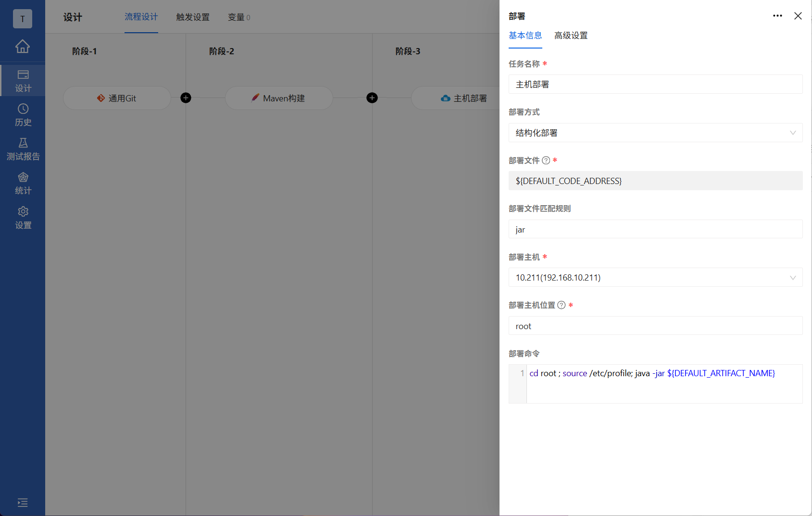Open the Maven构建 build node
The height and width of the screenshot is (516, 812).
pos(279,98)
